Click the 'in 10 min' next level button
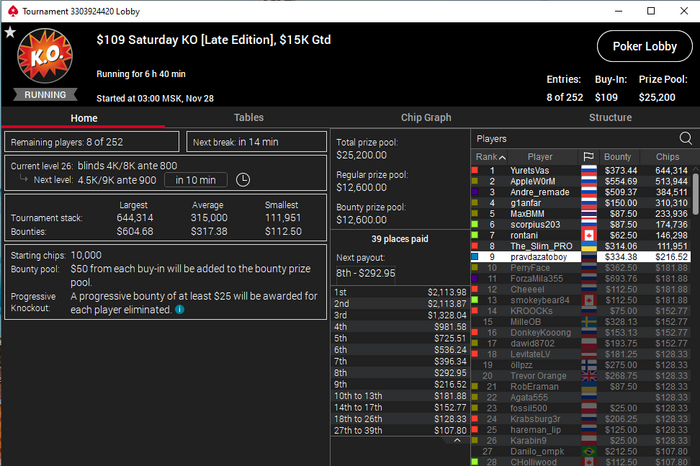 pyautogui.click(x=196, y=180)
